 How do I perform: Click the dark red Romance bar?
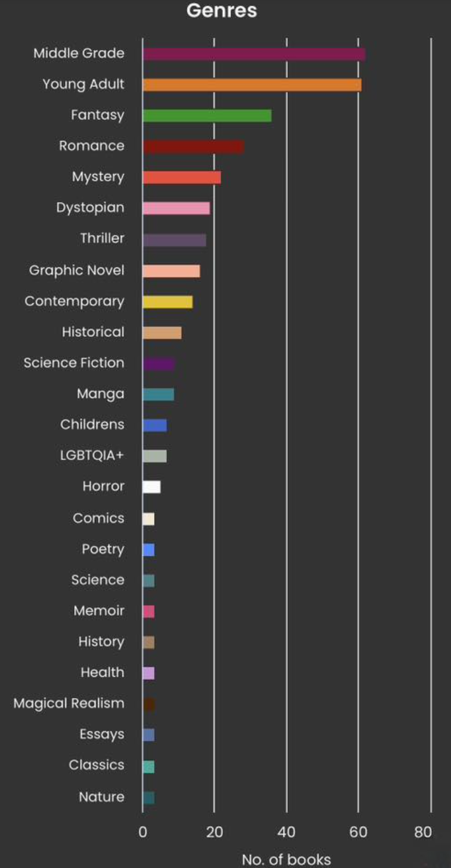pyautogui.click(x=192, y=146)
